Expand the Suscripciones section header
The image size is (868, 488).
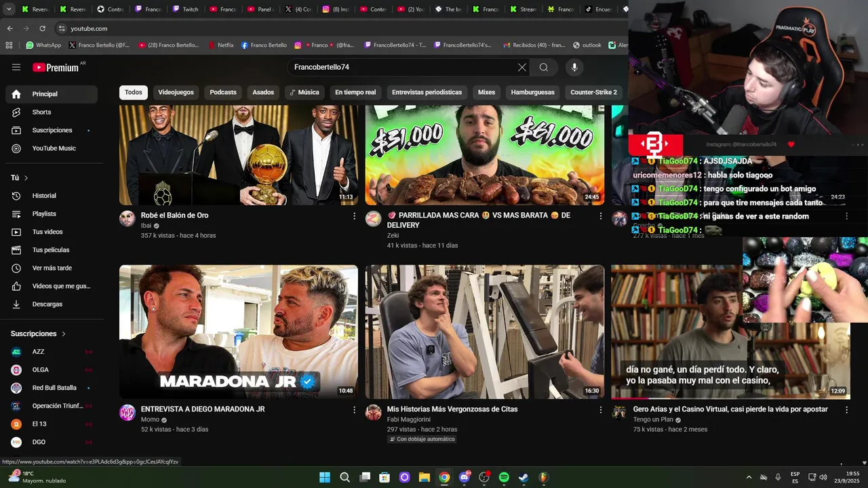(39, 333)
